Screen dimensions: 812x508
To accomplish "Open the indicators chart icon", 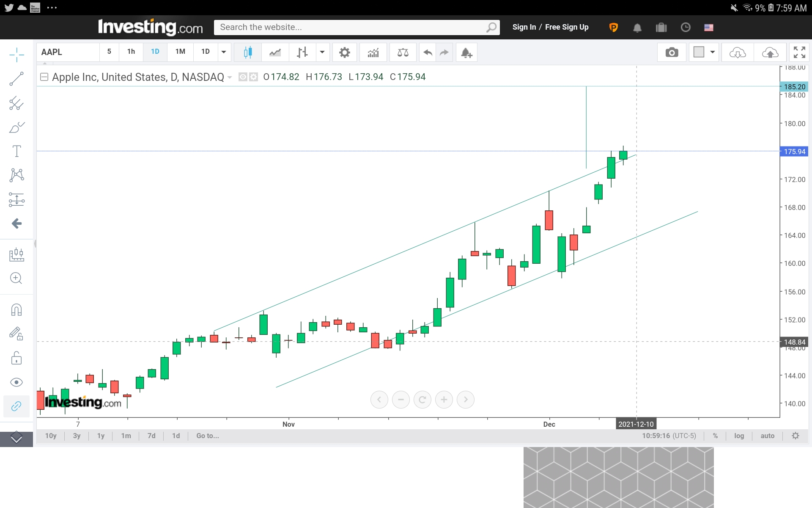I will (x=373, y=52).
